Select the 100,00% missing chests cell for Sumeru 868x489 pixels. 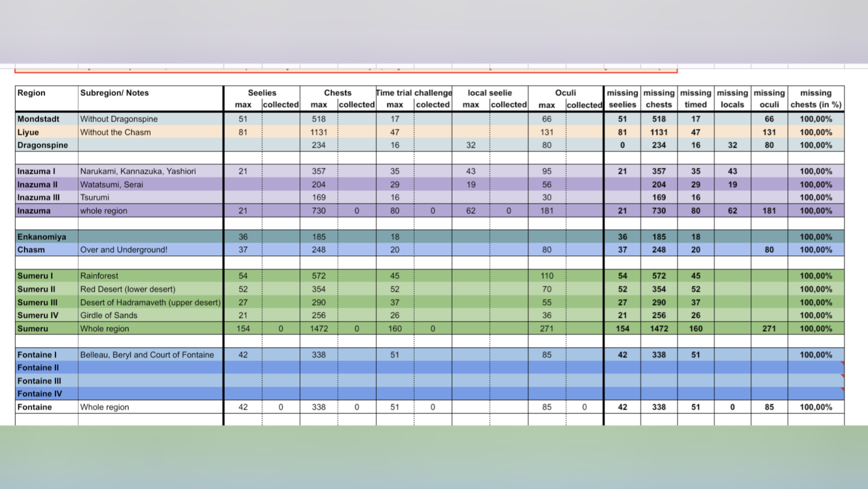816,328
